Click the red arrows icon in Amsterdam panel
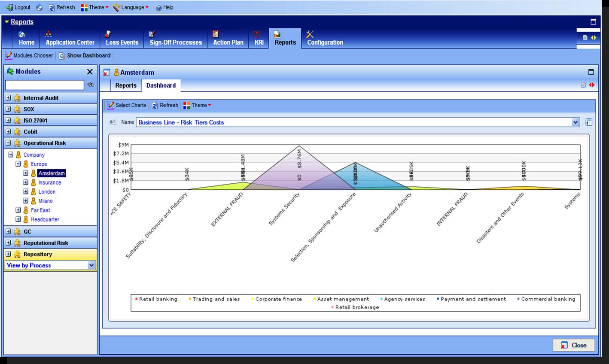 pyautogui.click(x=592, y=85)
